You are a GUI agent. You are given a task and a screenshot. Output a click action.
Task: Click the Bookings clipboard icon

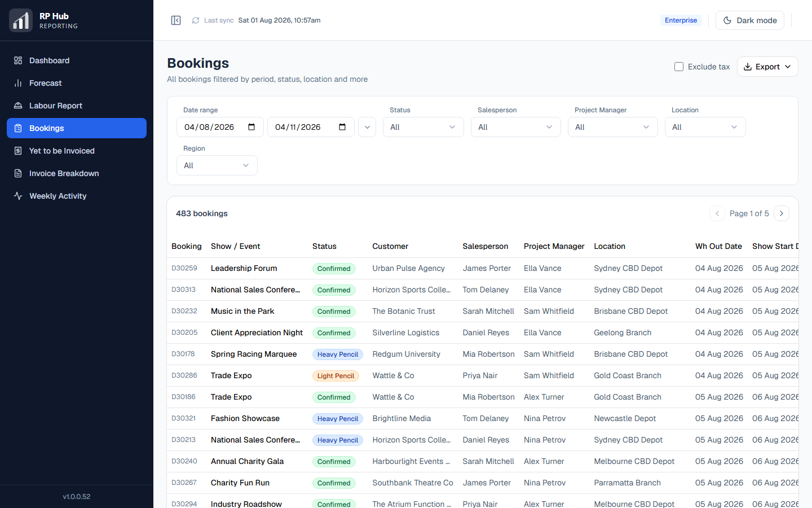[18, 128]
